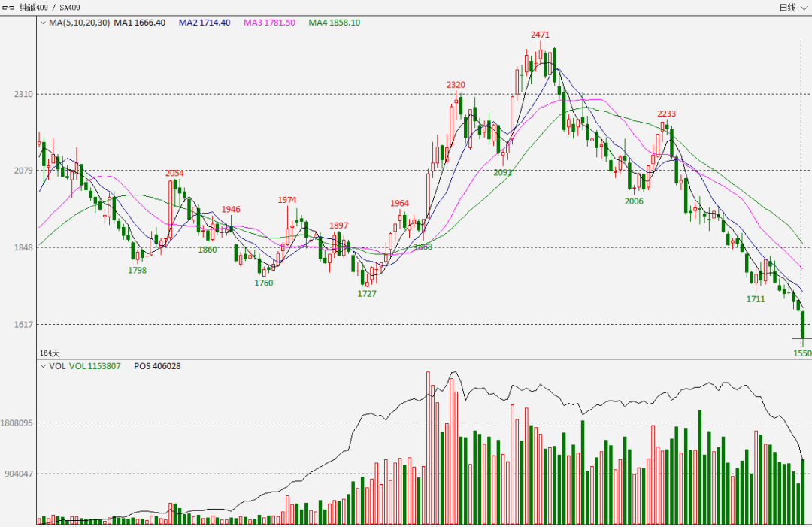Select the MA1 1666.40 legend value
The height and width of the screenshot is (527, 812).
[140, 23]
